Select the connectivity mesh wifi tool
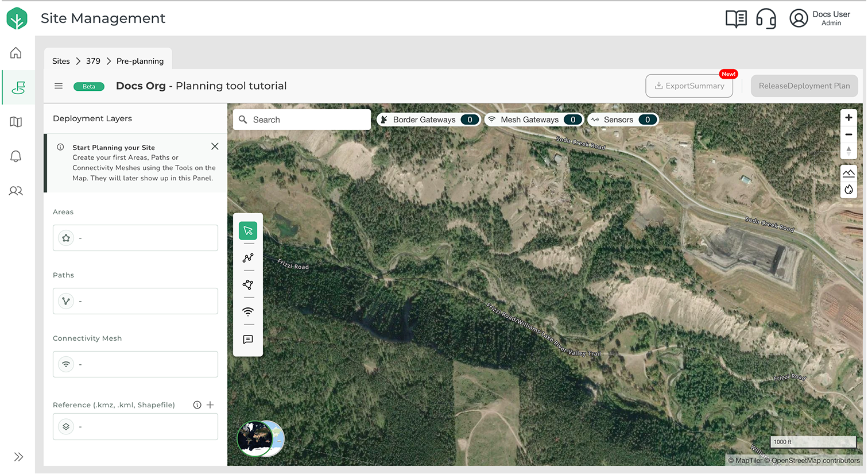Screen dimensions: 868x474 pyautogui.click(x=248, y=312)
